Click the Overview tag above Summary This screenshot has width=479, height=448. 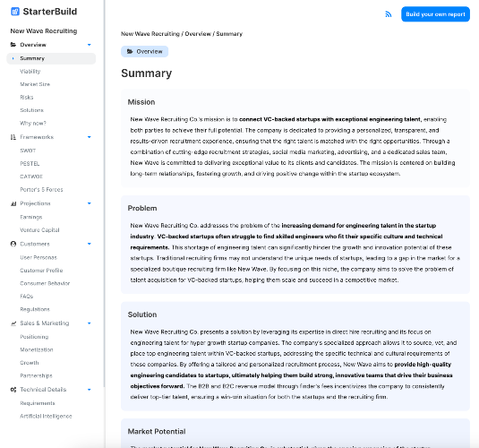144,51
